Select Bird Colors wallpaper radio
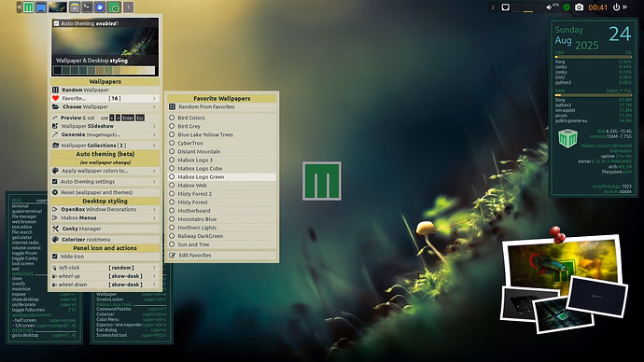The width and height of the screenshot is (644, 362). [x=172, y=118]
